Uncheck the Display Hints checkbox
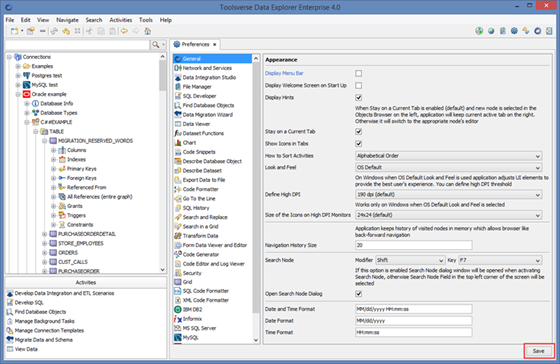The height and width of the screenshot is (364, 560). (x=359, y=98)
